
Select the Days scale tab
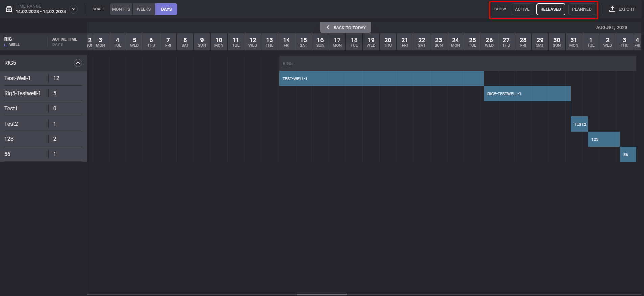point(166,9)
